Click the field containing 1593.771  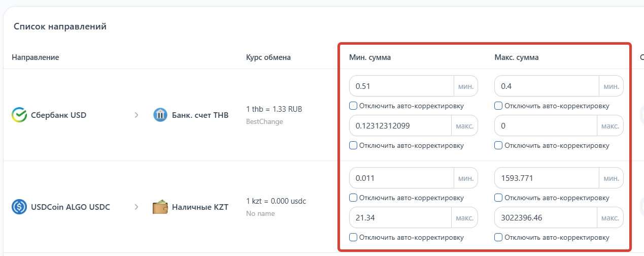coord(546,178)
